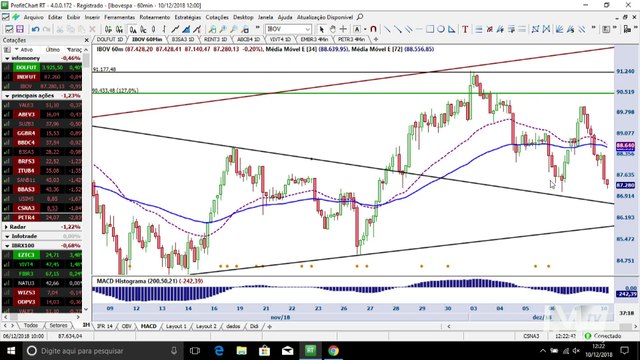
Task: Select the hand pan tool
Action: (x=333, y=29)
